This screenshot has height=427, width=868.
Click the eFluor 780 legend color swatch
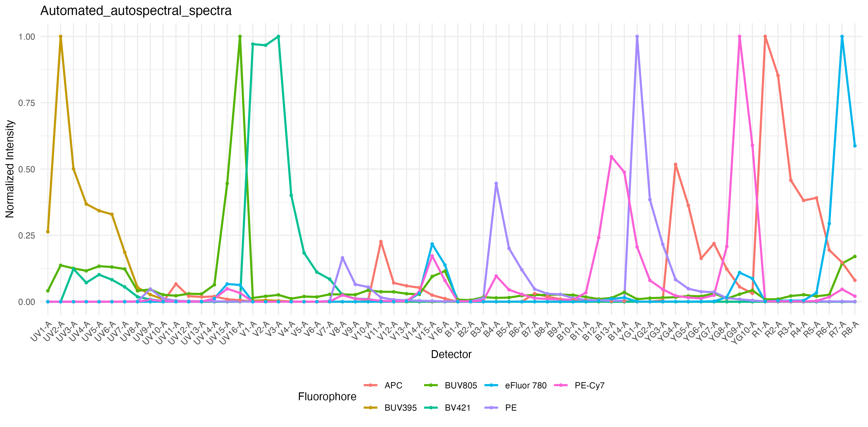pos(491,385)
